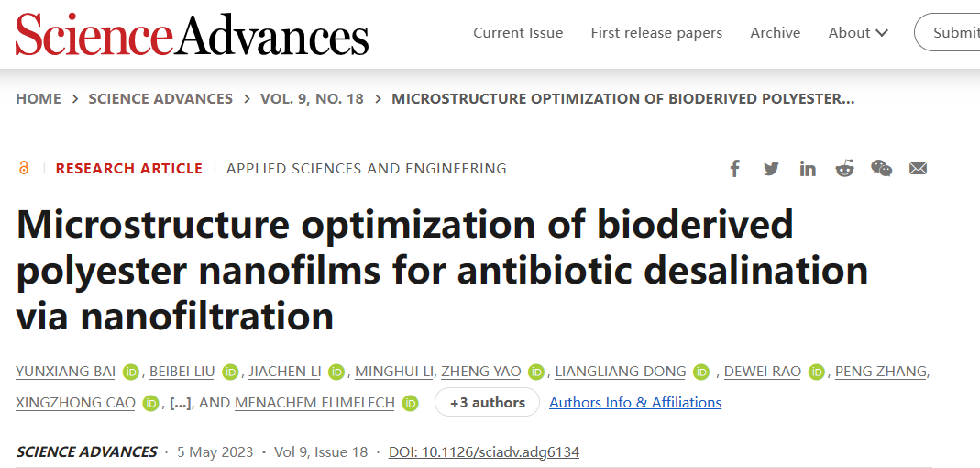This screenshot has height=468, width=980.
Task: Share article on Facebook icon
Action: (x=735, y=168)
